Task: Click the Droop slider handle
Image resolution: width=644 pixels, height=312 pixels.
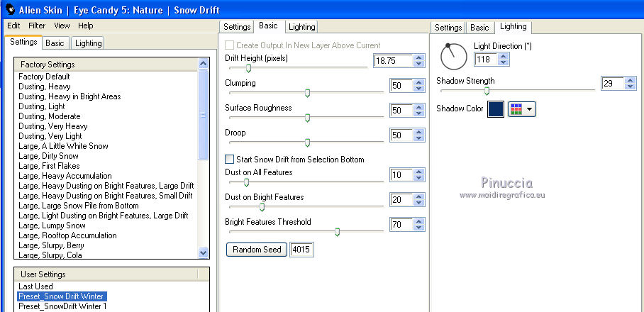Action: [307, 143]
